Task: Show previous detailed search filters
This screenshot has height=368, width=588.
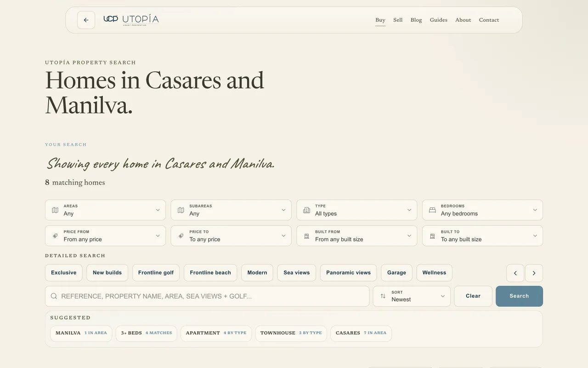Action: (x=515, y=273)
